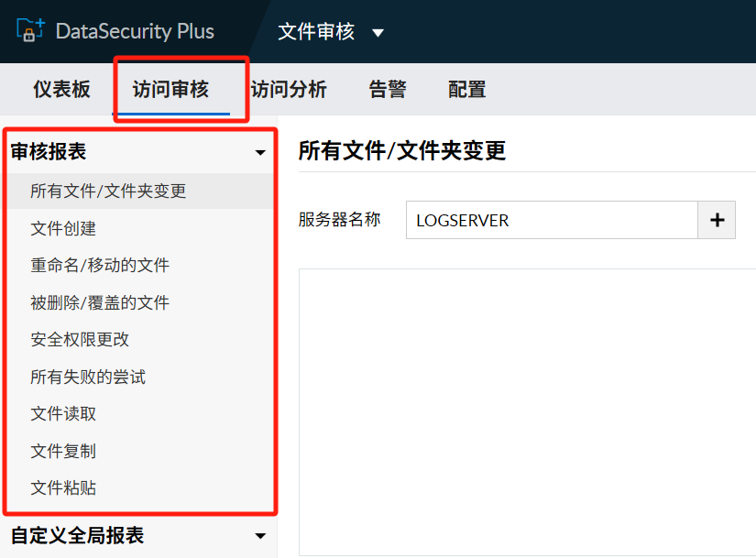Click the plus icon beside server name
The image size is (756, 558).
click(718, 220)
